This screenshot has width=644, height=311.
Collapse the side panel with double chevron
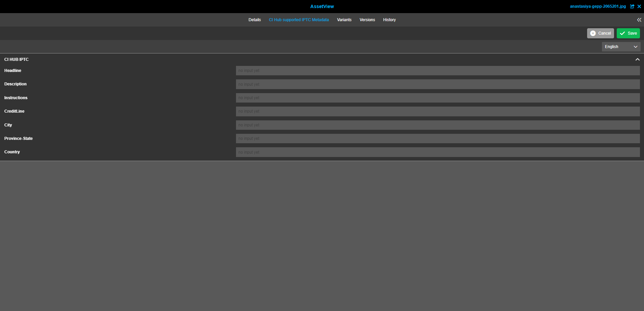tap(639, 20)
